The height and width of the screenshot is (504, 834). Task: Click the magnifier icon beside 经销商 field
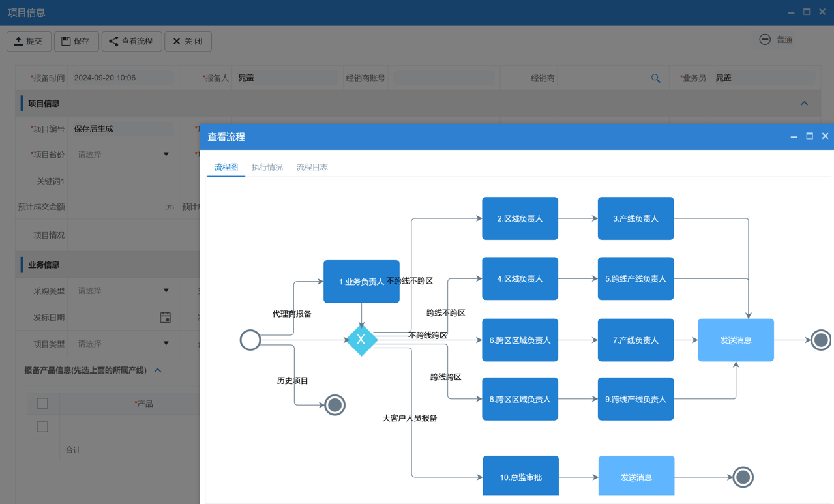coord(655,78)
